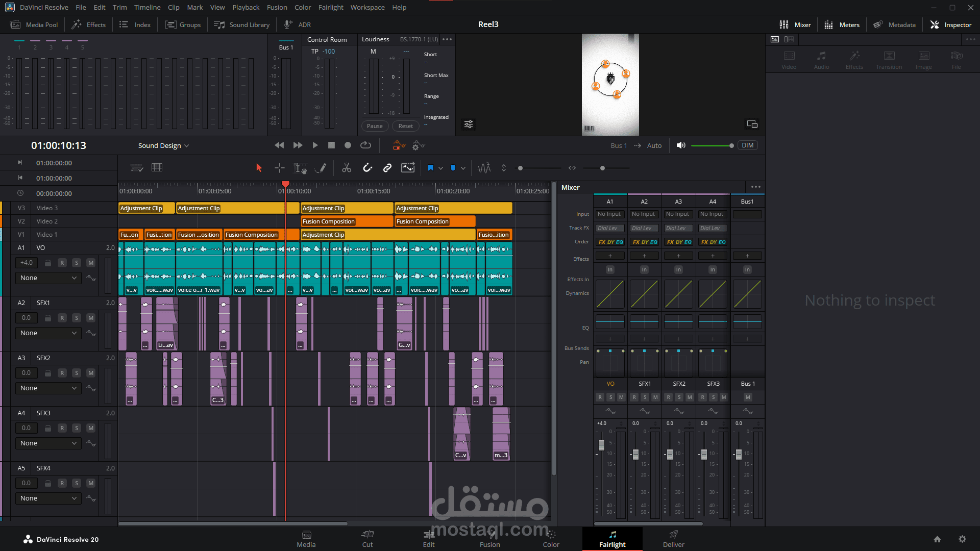
Task: Click the loop playback icon
Action: [365, 145]
